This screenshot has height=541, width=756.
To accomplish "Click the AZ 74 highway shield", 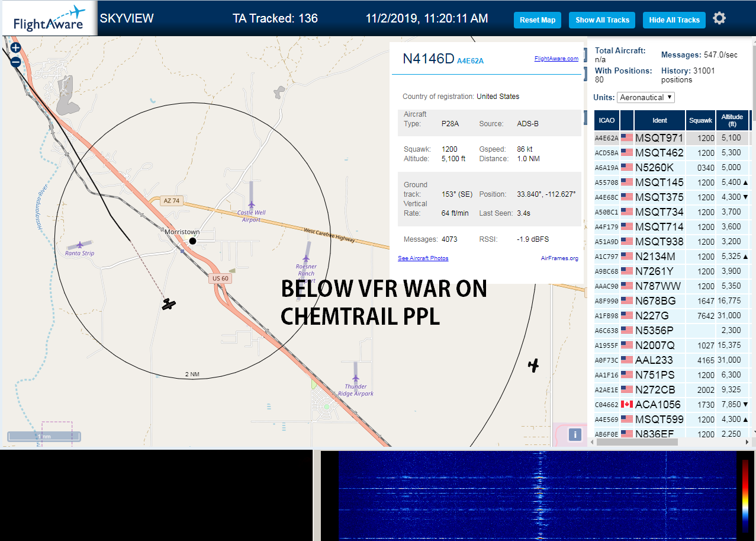I will point(172,201).
